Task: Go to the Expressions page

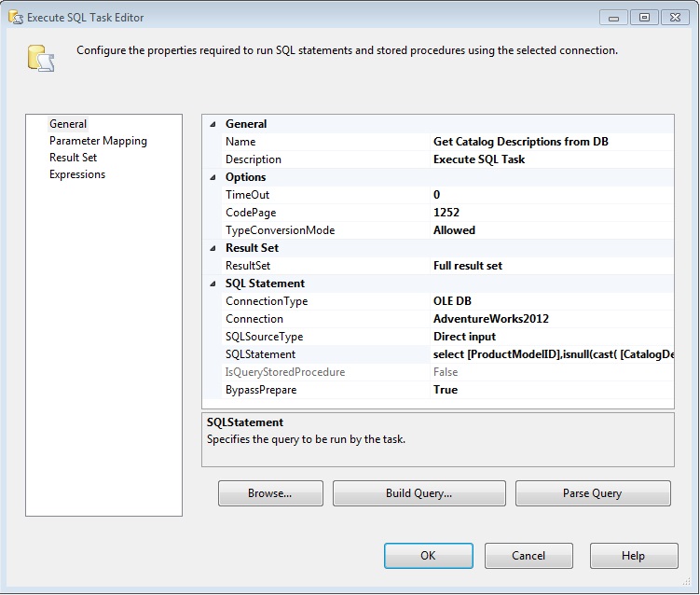Action: tap(77, 174)
